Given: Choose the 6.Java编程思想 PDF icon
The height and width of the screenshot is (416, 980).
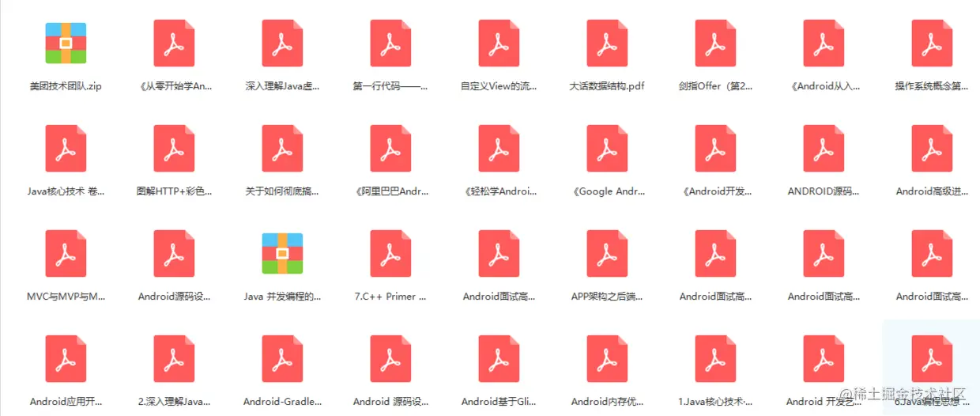Looking at the screenshot, I should pos(932,358).
